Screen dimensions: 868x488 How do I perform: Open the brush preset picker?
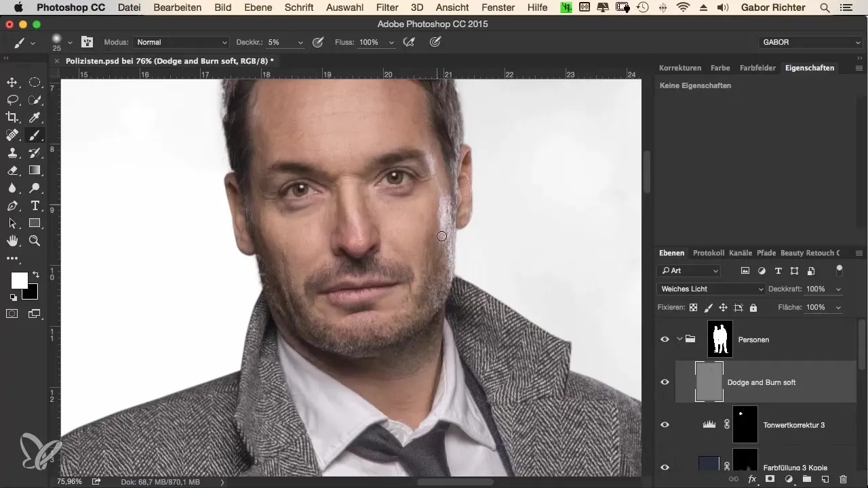pyautogui.click(x=70, y=42)
